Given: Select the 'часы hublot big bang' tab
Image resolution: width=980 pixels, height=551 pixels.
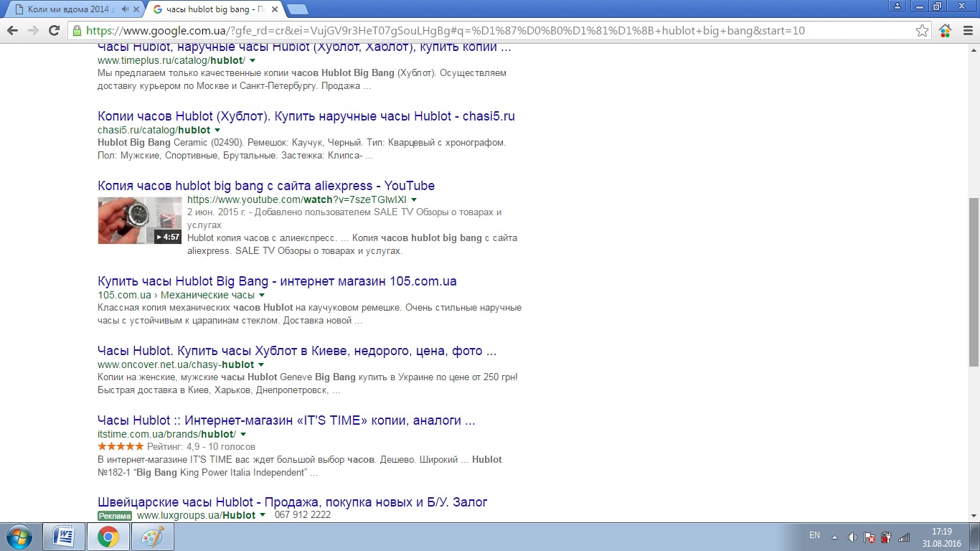Looking at the screenshot, I should pos(213,9).
